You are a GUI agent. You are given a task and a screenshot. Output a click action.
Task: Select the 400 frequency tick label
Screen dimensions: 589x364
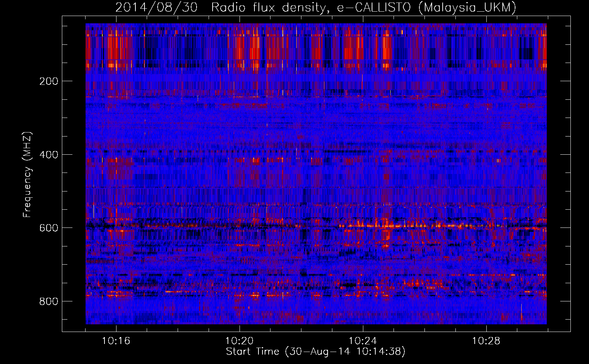tap(49, 155)
